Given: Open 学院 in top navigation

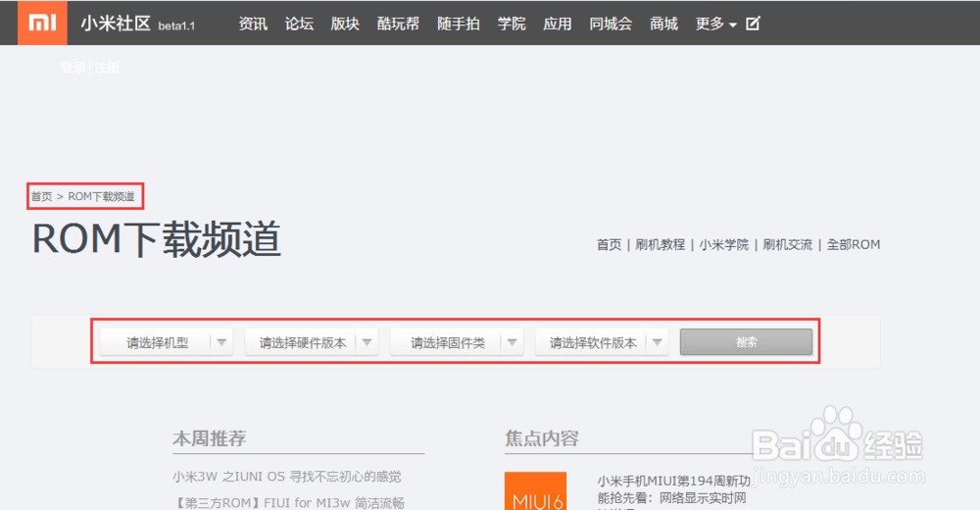Looking at the screenshot, I should tap(512, 24).
